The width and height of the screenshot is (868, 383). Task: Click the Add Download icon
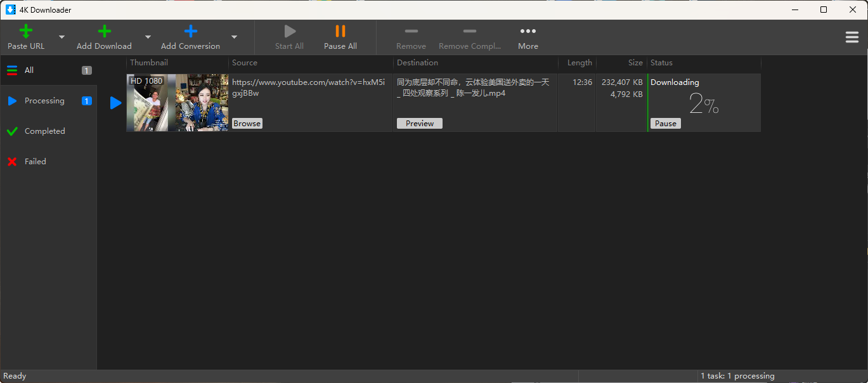pyautogui.click(x=104, y=32)
